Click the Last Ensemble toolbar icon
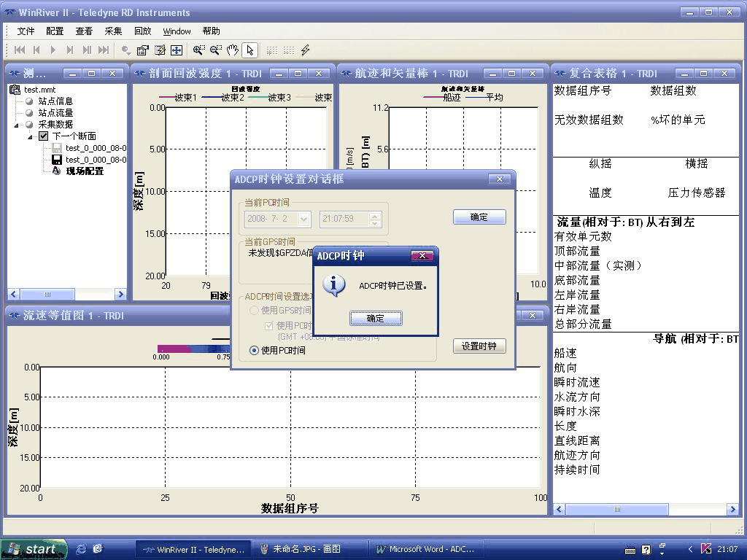 pyautogui.click(x=104, y=50)
